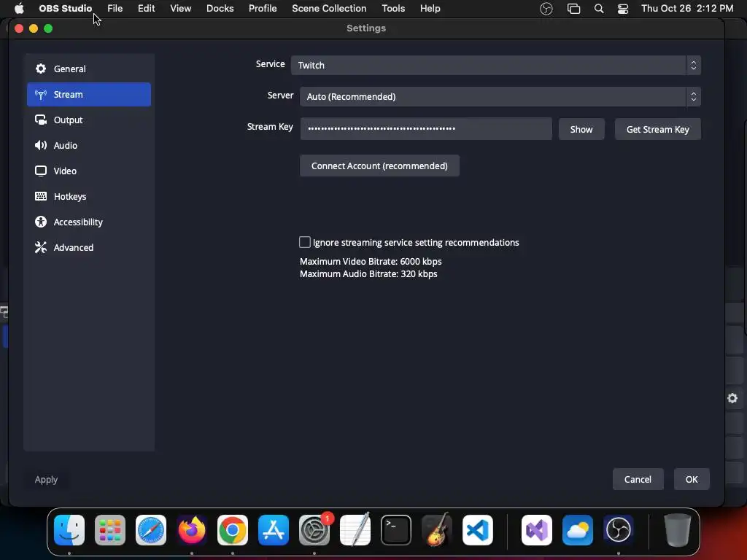Image resolution: width=747 pixels, height=560 pixels.
Task: Open the View menu
Action: point(181,8)
